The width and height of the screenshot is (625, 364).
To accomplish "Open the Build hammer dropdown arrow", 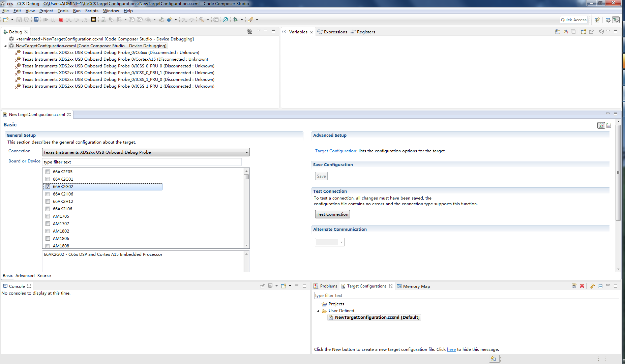I will click(x=208, y=20).
